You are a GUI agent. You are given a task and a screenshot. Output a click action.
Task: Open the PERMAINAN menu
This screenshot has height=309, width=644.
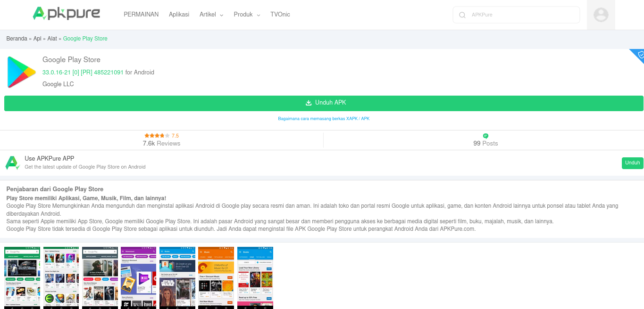tap(141, 15)
